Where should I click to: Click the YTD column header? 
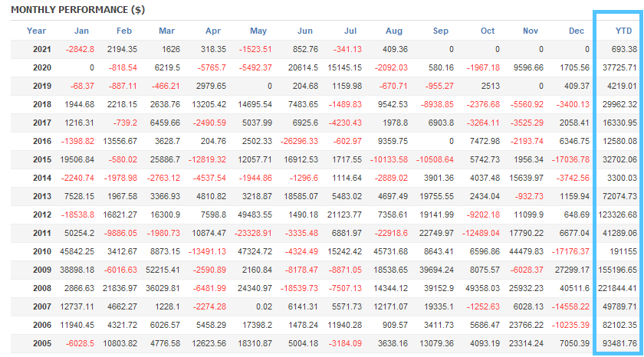624,31
